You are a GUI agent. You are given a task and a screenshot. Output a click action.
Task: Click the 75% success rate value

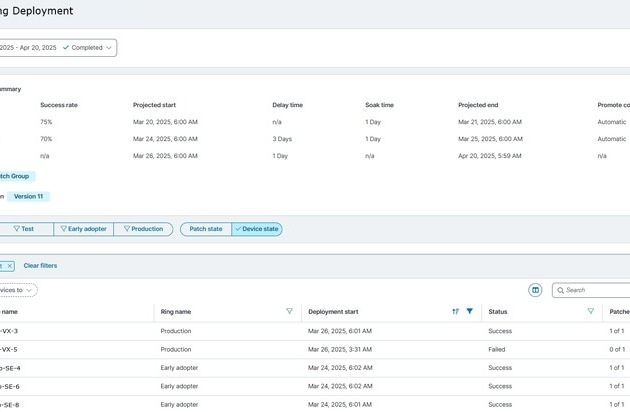[x=46, y=122]
